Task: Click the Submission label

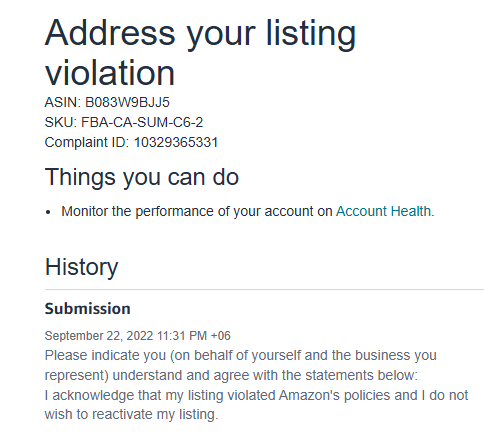Action: 87,309
